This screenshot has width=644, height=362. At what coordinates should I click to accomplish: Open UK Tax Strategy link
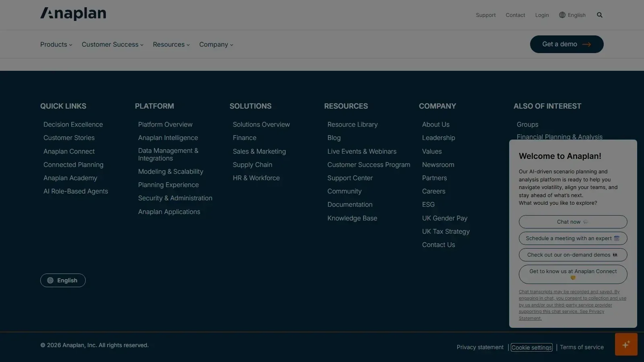tap(446, 232)
